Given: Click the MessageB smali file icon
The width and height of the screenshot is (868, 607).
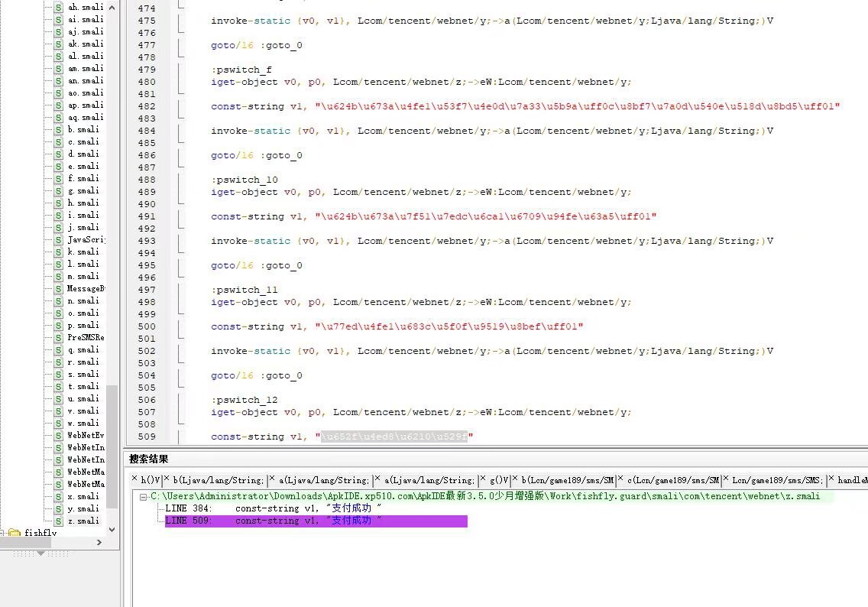Looking at the screenshot, I should [x=59, y=288].
